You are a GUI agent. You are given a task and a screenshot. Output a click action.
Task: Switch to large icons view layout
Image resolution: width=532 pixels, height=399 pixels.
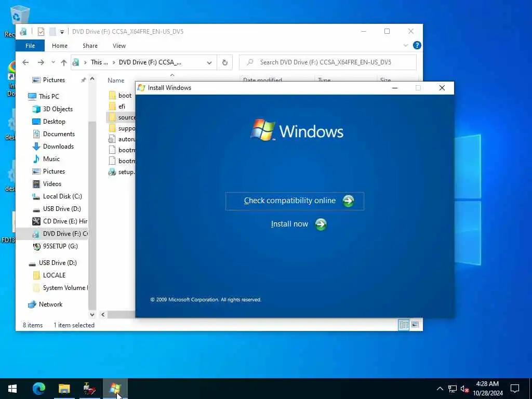415,325
